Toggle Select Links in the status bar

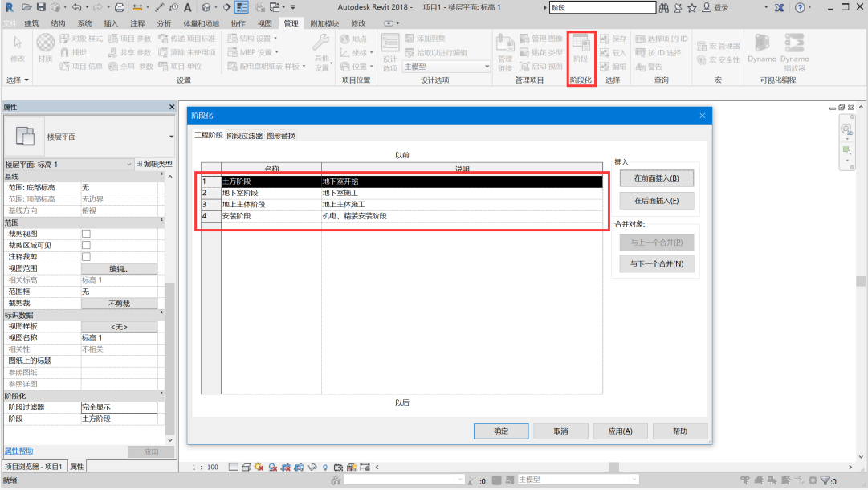(x=745, y=480)
